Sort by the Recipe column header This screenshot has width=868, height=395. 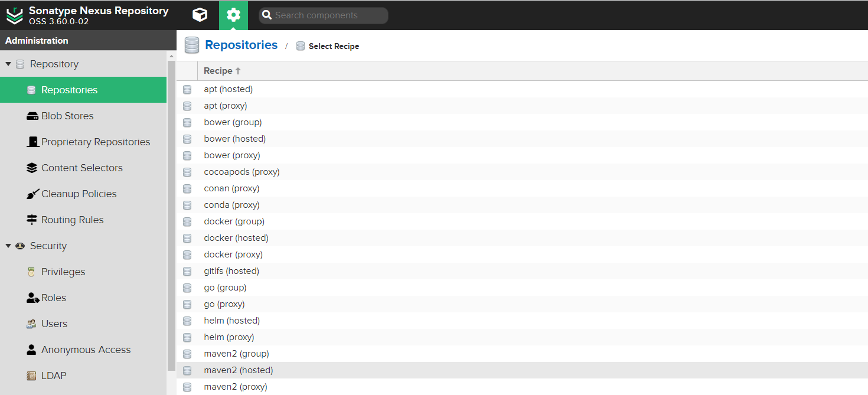218,71
